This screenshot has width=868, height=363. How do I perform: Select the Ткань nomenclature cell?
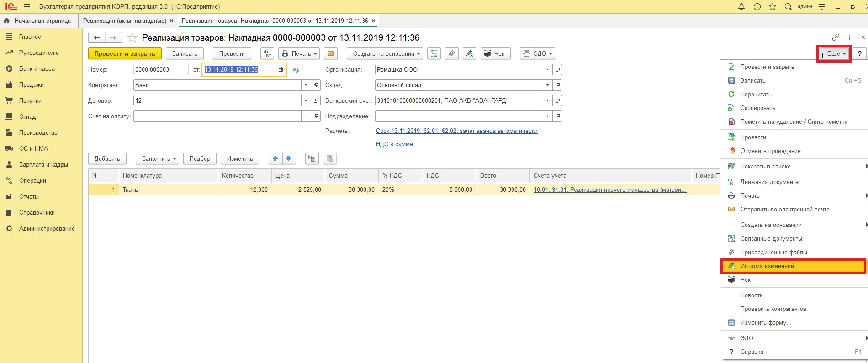click(x=168, y=189)
